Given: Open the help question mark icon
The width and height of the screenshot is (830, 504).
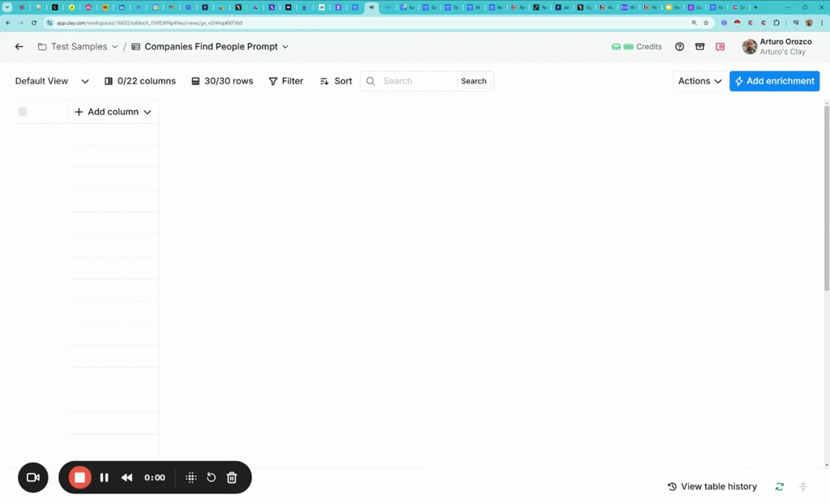Looking at the screenshot, I should (x=679, y=47).
